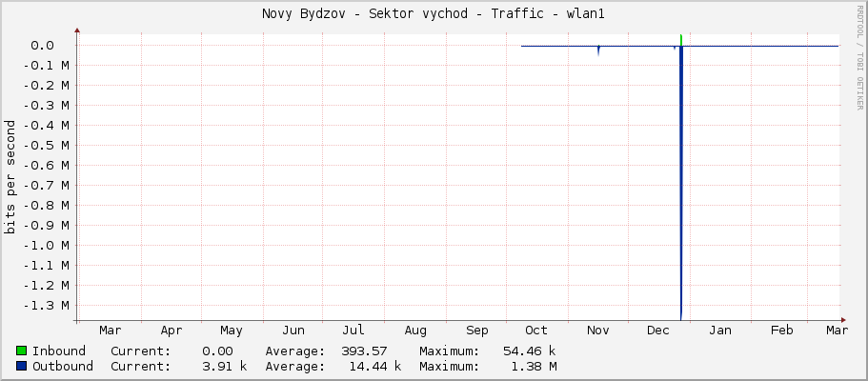Click the -1.2 M y-axis label
This screenshot has height=381, width=868.
pos(46,285)
